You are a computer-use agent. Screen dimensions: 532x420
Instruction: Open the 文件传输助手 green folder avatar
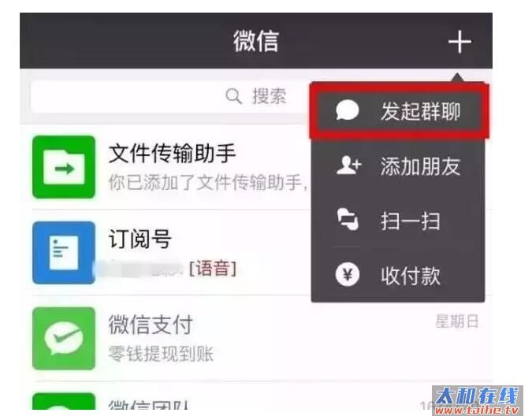(x=64, y=167)
